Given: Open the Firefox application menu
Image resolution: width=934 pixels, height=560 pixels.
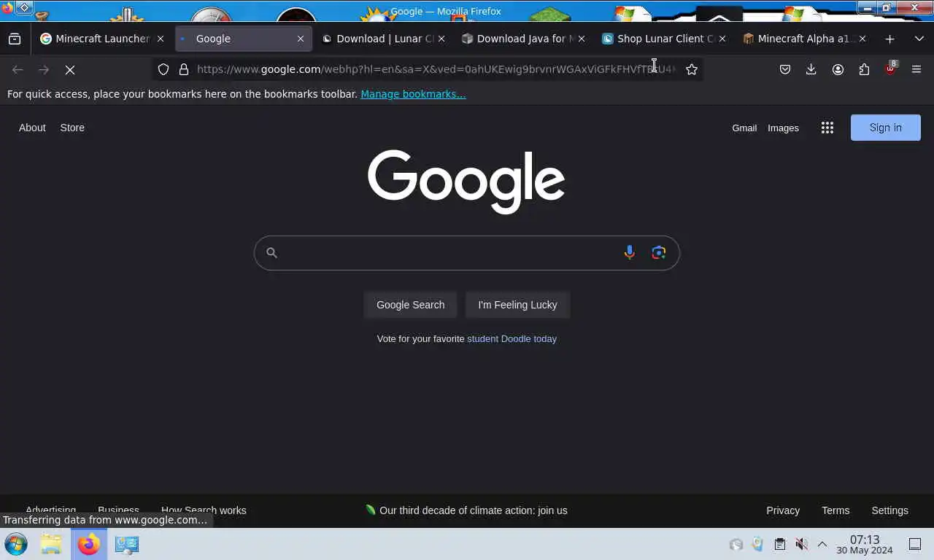Looking at the screenshot, I should coord(916,69).
